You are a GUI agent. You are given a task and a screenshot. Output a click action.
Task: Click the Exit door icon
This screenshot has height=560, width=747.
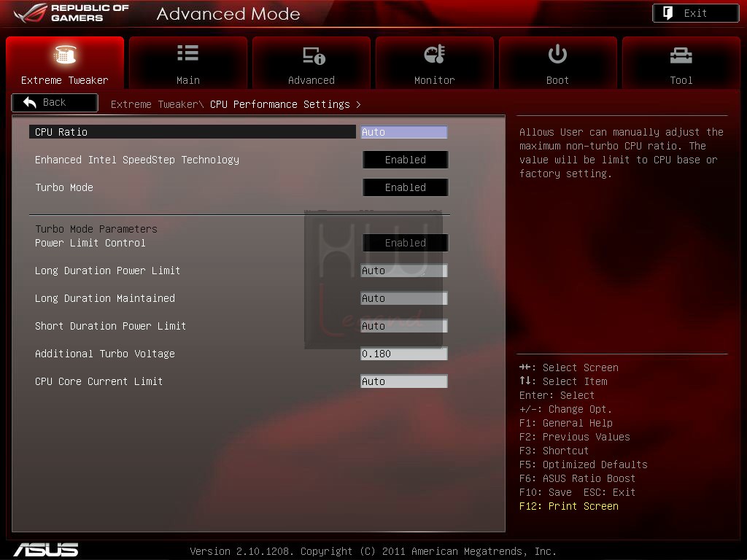click(x=668, y=13)
